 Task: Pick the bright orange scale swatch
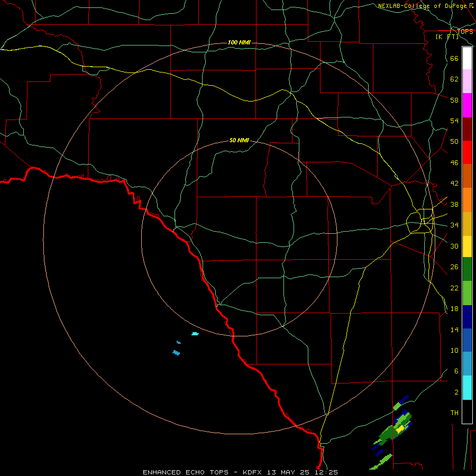click(467, 200)
